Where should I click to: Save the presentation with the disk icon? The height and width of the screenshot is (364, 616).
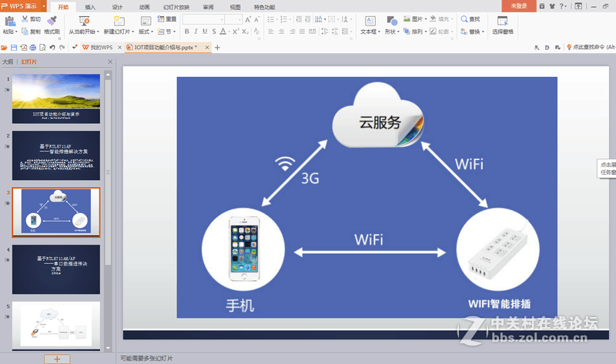pos(14,48)
